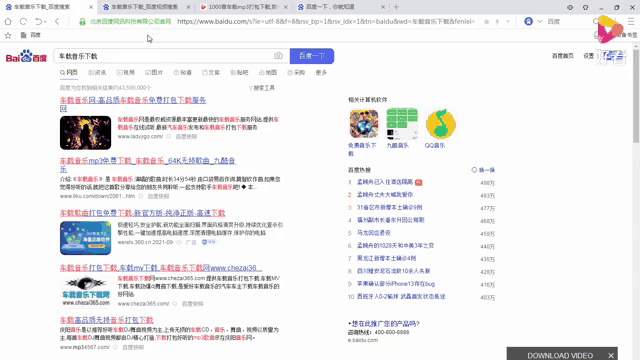Select the 贴吧 search category tab
640x360 pixels.
point(239,73)
